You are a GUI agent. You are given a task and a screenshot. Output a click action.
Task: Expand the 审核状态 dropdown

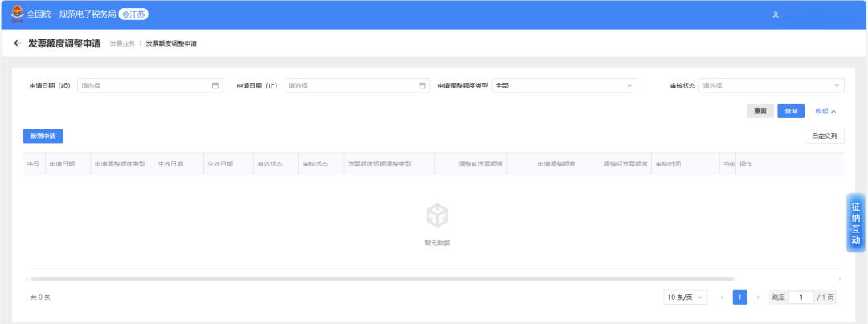click(x=771, y=85)
